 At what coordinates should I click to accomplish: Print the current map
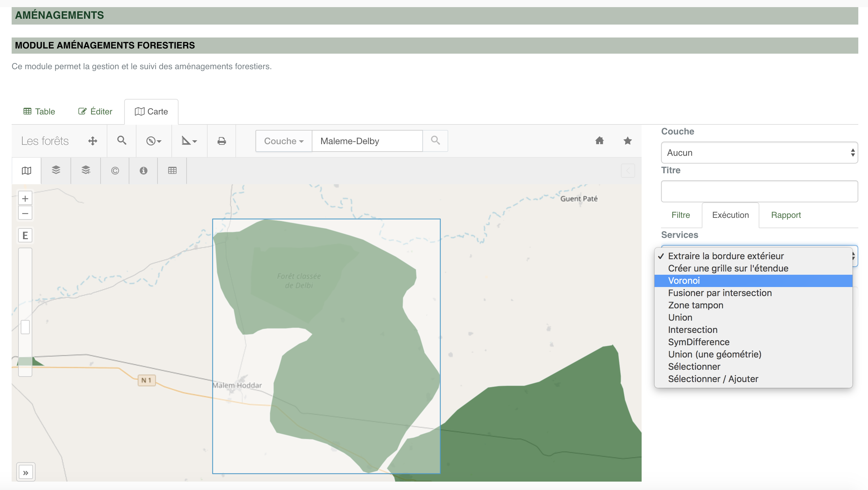pos(222,141)
